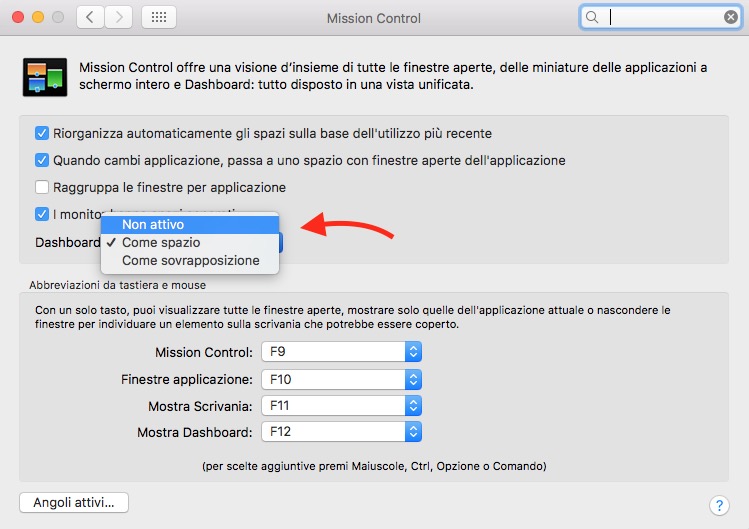Click the forward navigation arrow

click(118, 18)
